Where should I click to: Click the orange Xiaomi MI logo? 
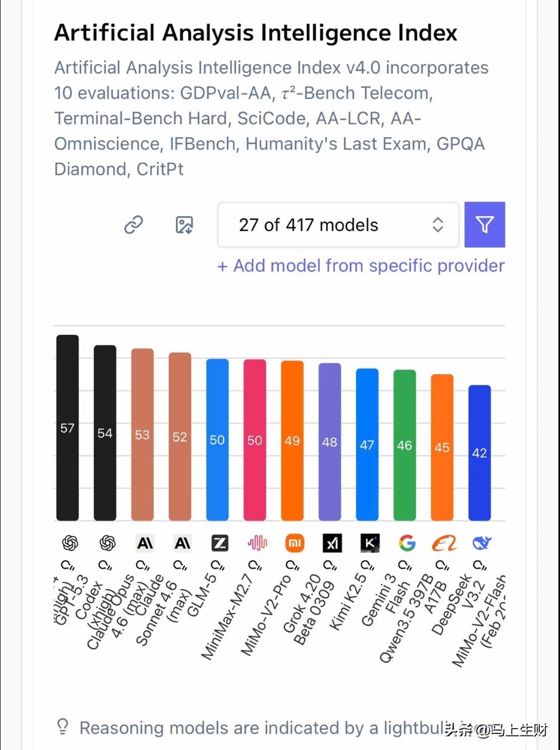295,543
